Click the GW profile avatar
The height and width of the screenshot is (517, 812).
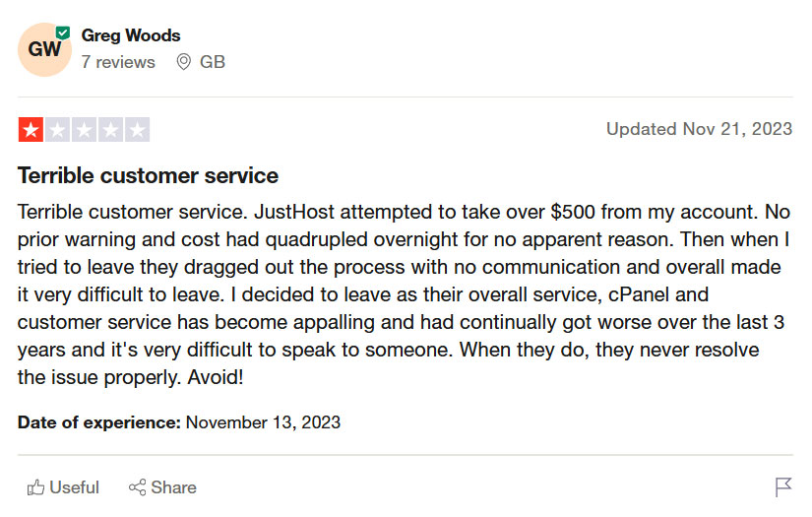[44, 50]
